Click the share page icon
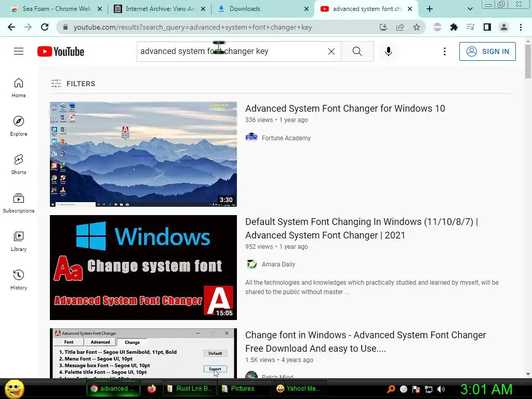Viewport: 532px width, 399px height. (x=400, y=27)
